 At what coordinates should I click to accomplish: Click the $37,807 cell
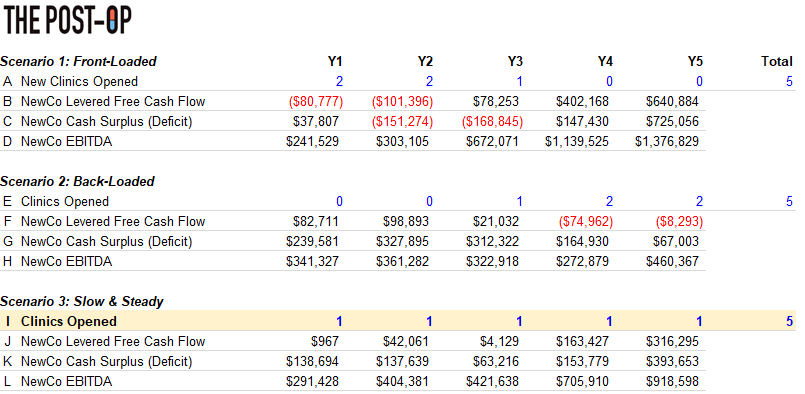pos(316,122)
